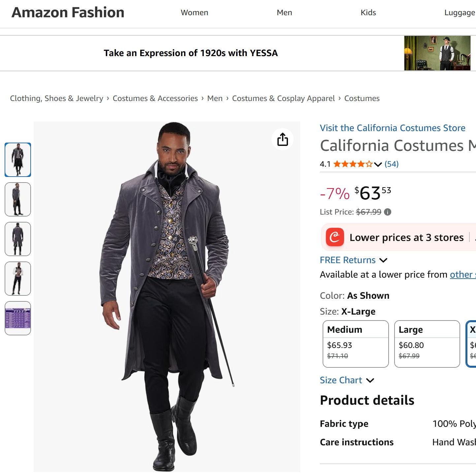Select the Large size option
The width and height of the screenshot is (476, 476).
427,343
